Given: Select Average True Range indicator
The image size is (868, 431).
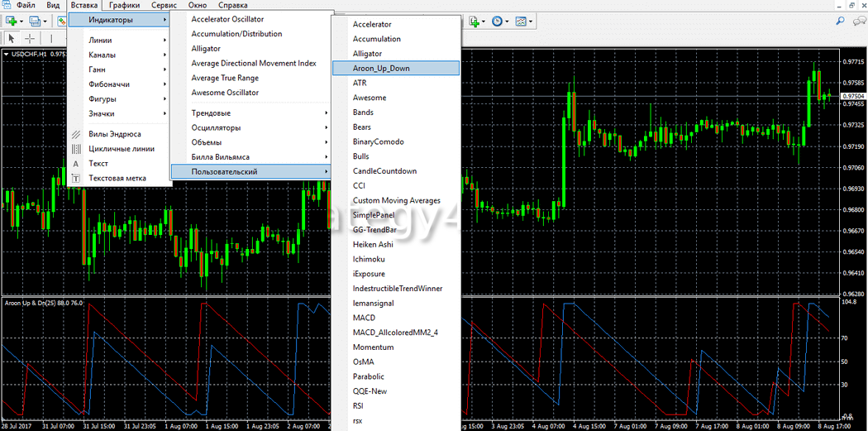Looking at the screenshot, I should (x=225, y=78).
